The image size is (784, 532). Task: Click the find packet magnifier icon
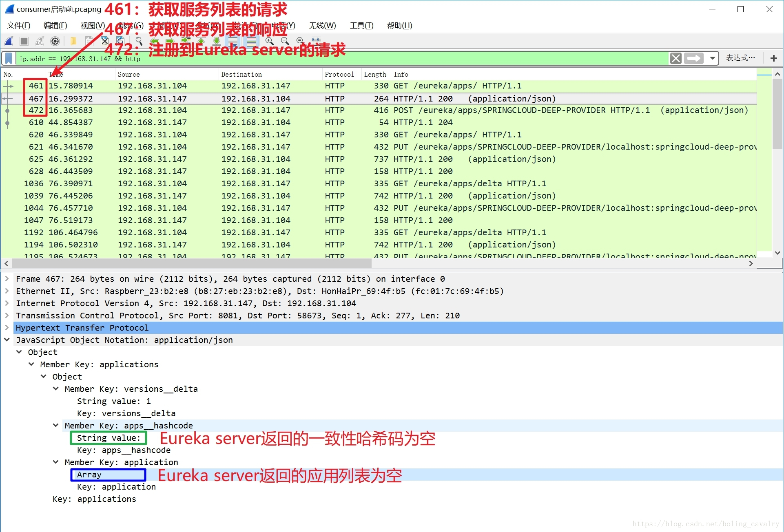point(139,41)
